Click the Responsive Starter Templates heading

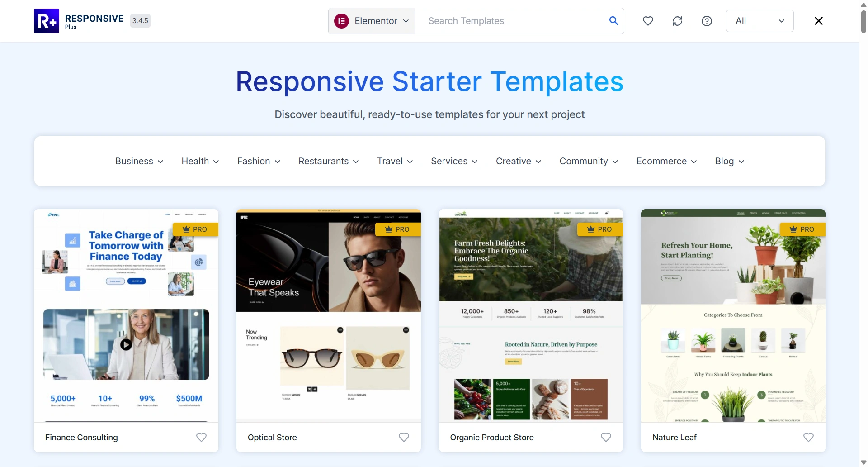(429, 81)
